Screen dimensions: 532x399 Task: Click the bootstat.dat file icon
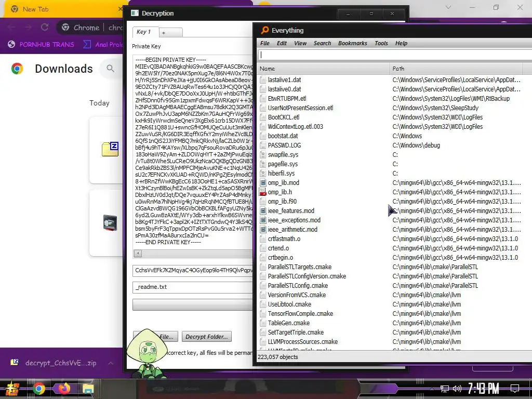pyautogui.click(x=263, y=136)
